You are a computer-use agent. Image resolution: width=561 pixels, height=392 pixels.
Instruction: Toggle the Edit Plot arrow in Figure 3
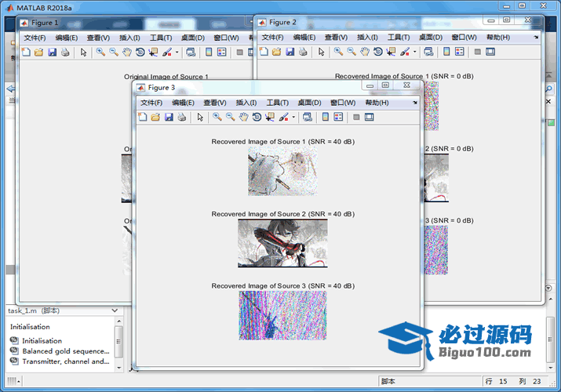pyautogui.click(x=200, y=117)
